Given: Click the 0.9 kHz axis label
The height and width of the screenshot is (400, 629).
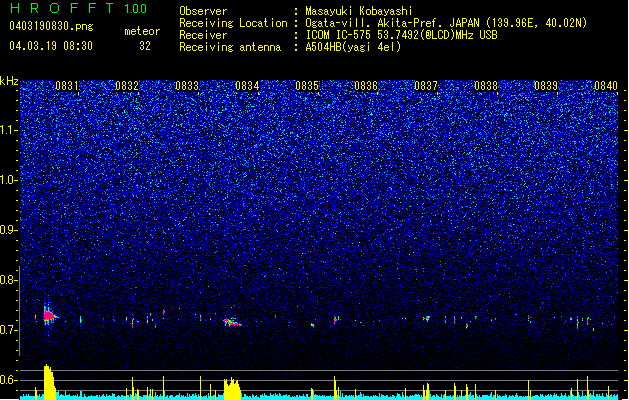Looking at the screenshot, I should coord(8,230).
